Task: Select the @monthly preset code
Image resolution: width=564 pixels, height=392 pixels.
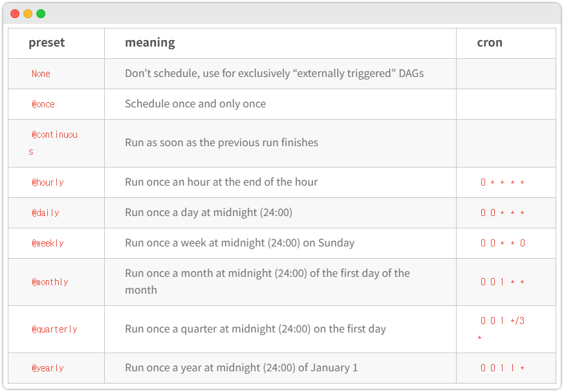Action: click(x=50, y=282)
